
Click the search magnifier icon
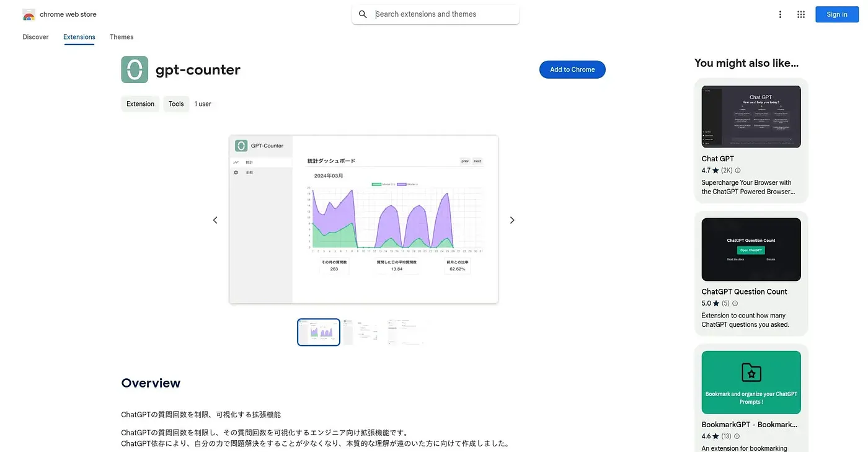363,14
